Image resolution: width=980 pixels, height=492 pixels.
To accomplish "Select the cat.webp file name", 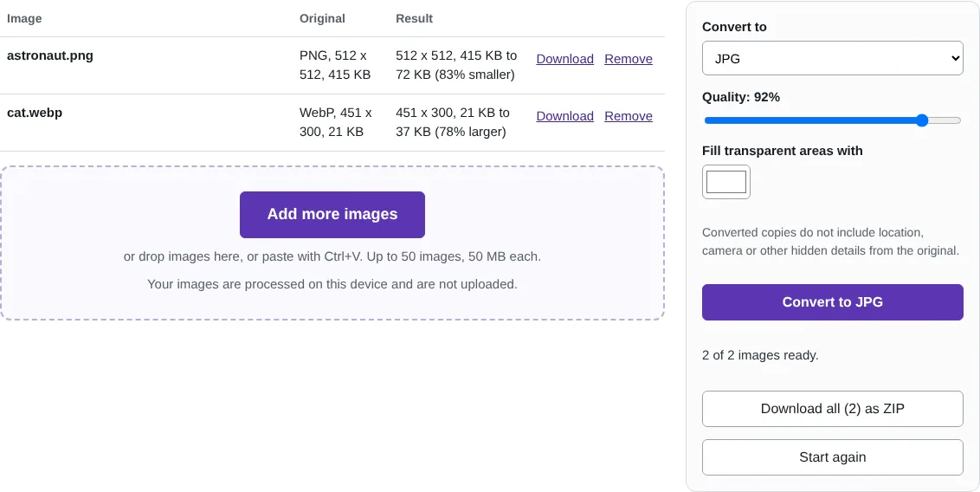I will (35, 113).
